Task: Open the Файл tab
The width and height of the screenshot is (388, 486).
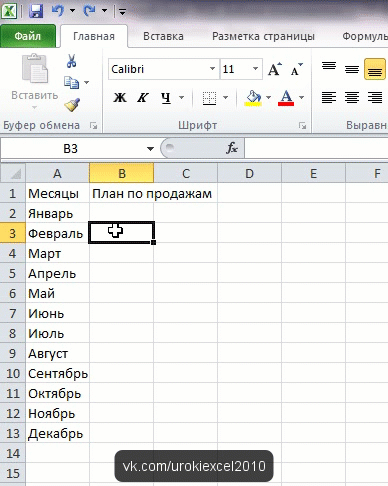Action: (28, 36)
